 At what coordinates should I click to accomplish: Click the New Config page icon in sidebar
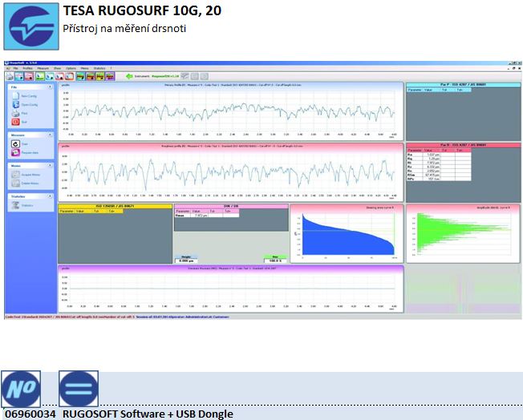pyautogui.click(x=16, y=96)
